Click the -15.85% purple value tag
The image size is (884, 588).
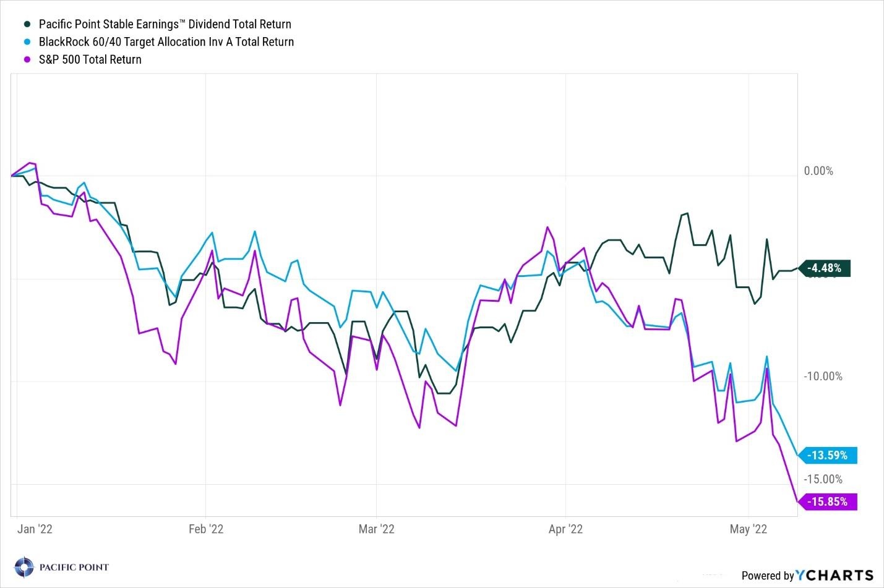pos(828,501)
